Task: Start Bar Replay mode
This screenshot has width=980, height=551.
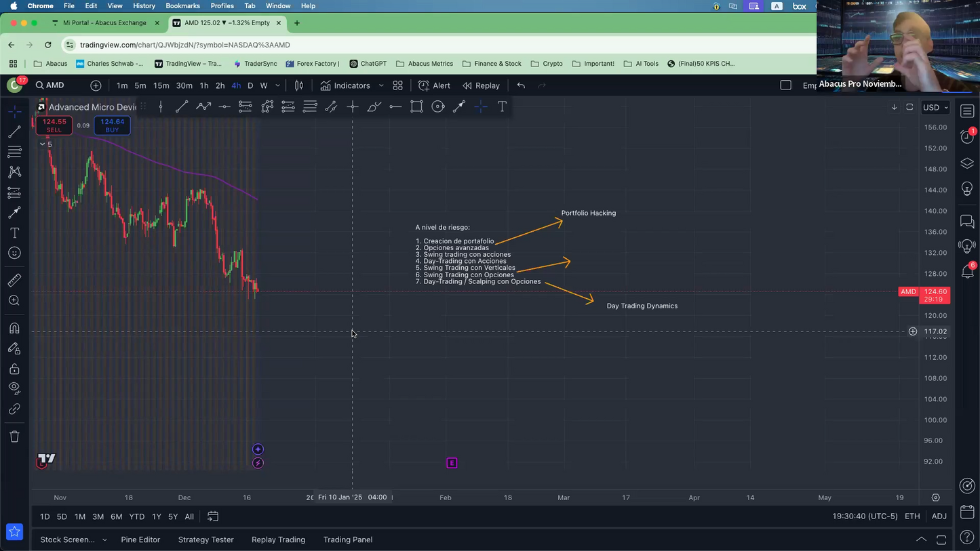Action: click(x=481, y=85)
